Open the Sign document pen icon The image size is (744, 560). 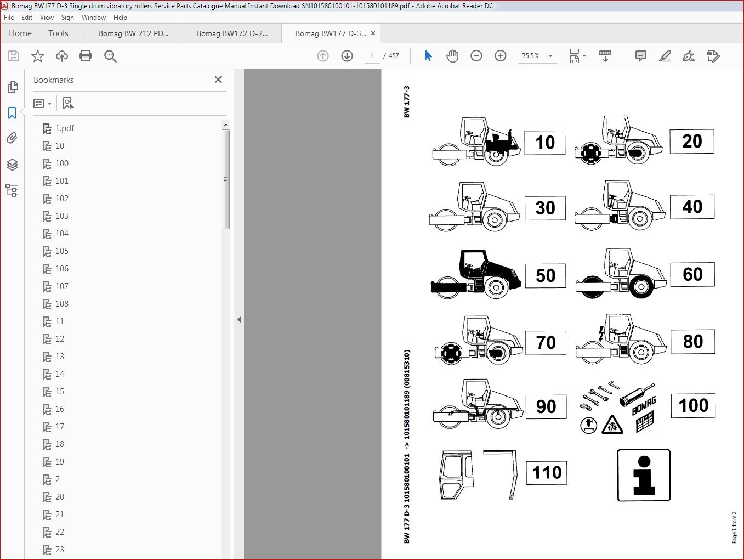point(689,56)
